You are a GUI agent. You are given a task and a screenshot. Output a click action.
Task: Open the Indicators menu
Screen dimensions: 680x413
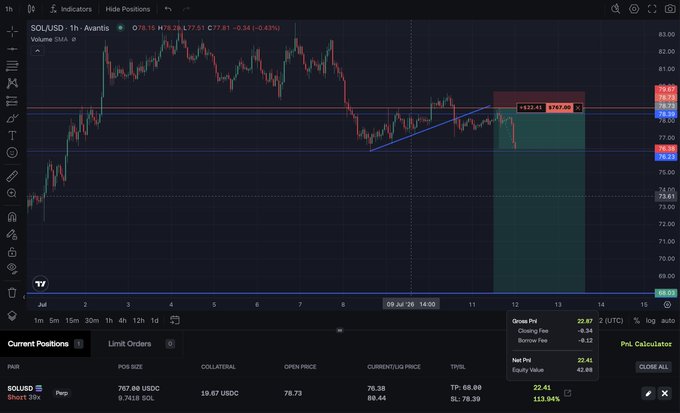[71, 9]
